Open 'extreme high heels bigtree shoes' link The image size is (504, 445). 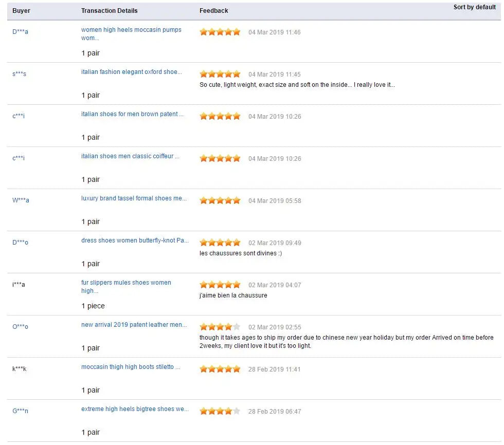coord(135,409)
